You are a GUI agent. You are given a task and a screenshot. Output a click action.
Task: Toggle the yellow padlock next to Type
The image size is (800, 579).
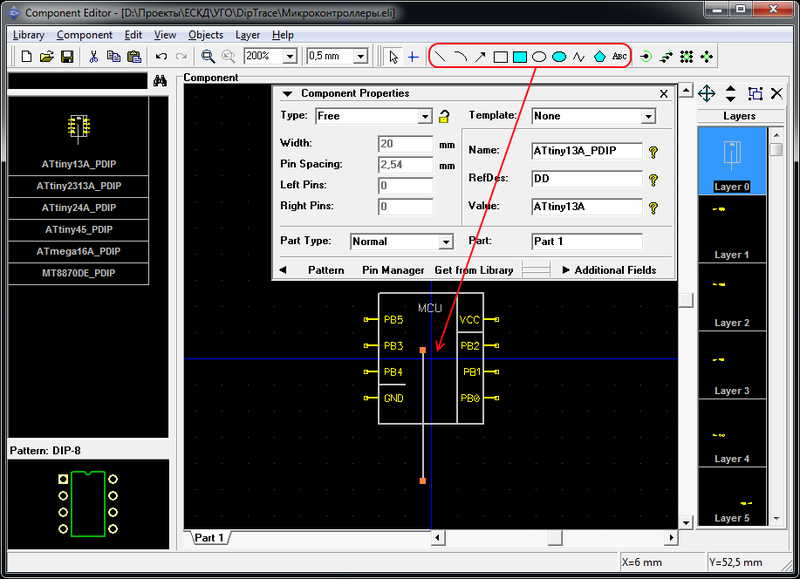click(444, 116)
